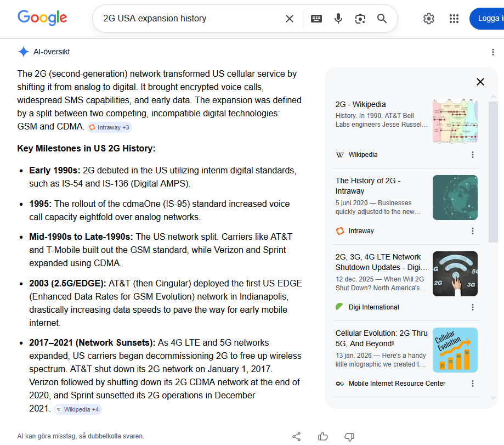The height and width of the screenshot is (445, 504).
Task: Click the Key Milestones in US 2G History heading
Action: (86, 148)
